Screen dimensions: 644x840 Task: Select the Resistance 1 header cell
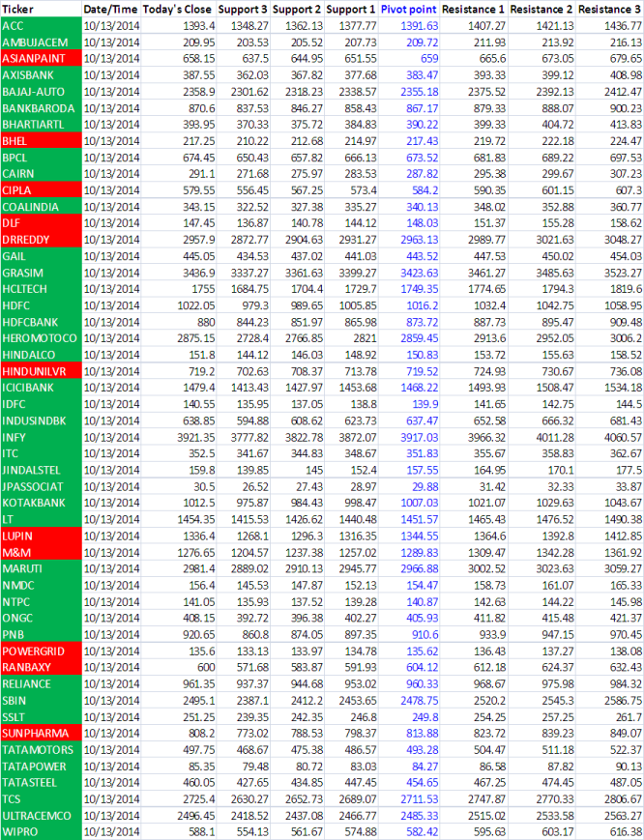click(x=473, y=9)
